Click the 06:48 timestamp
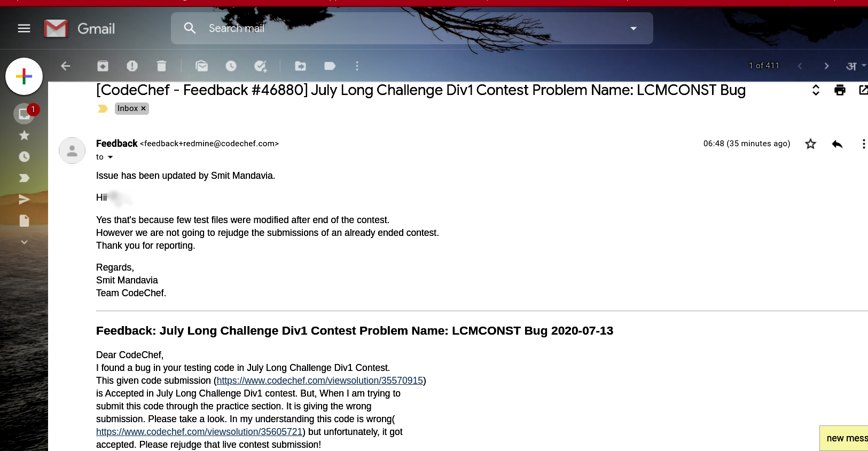 tap(747, 144)
